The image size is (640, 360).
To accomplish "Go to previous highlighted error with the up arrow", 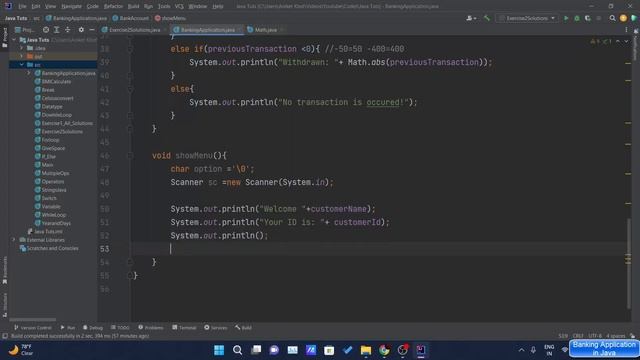I will click(x=618, y=42).
